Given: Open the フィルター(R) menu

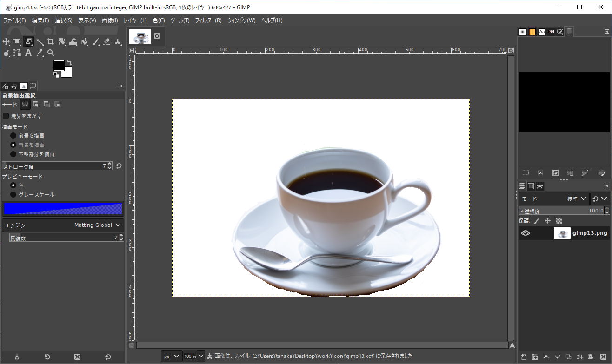Looking at the screenshot, I should [208, 20].
